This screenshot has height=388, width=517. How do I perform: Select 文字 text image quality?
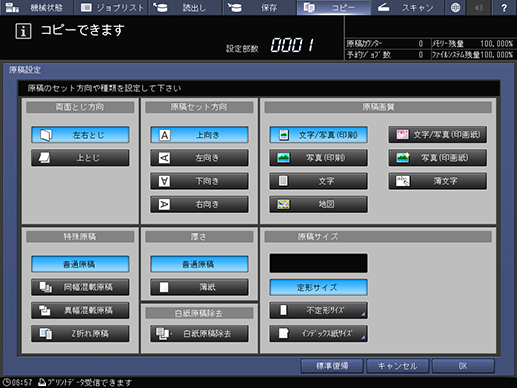318,181
